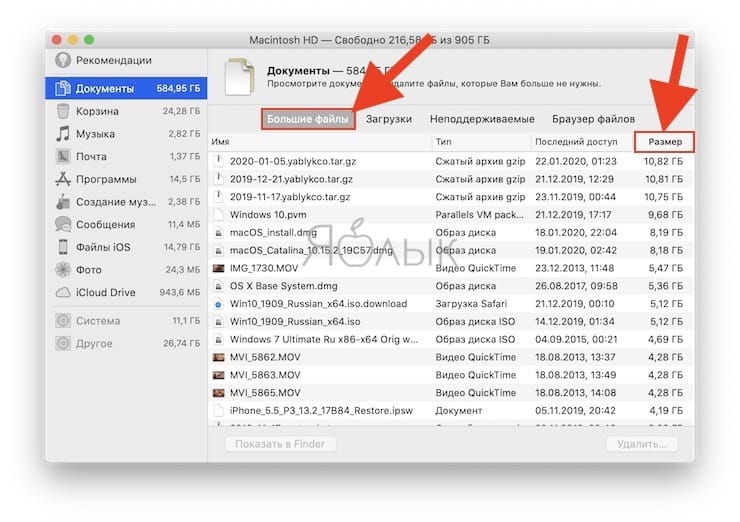Switch to the Большие файлы tab
This screenshot has width=740, height=522.
pos(308,119)
